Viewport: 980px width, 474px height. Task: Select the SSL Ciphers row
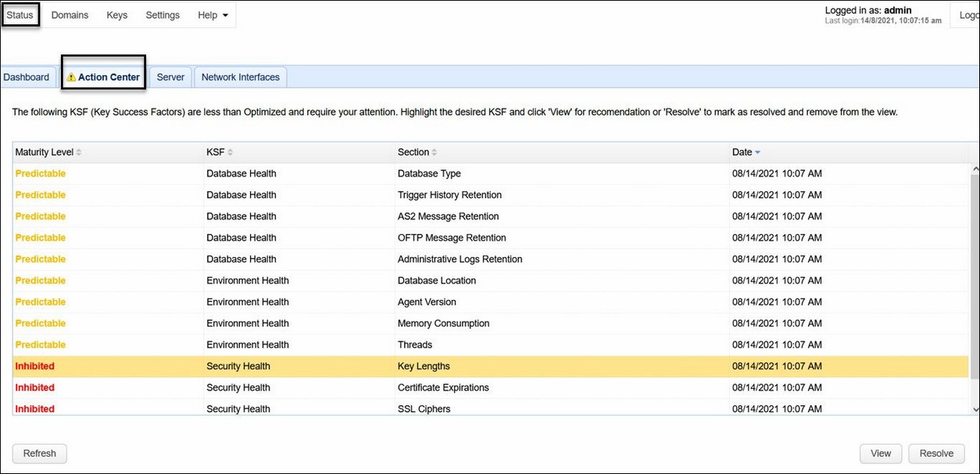tap(491, 407)
